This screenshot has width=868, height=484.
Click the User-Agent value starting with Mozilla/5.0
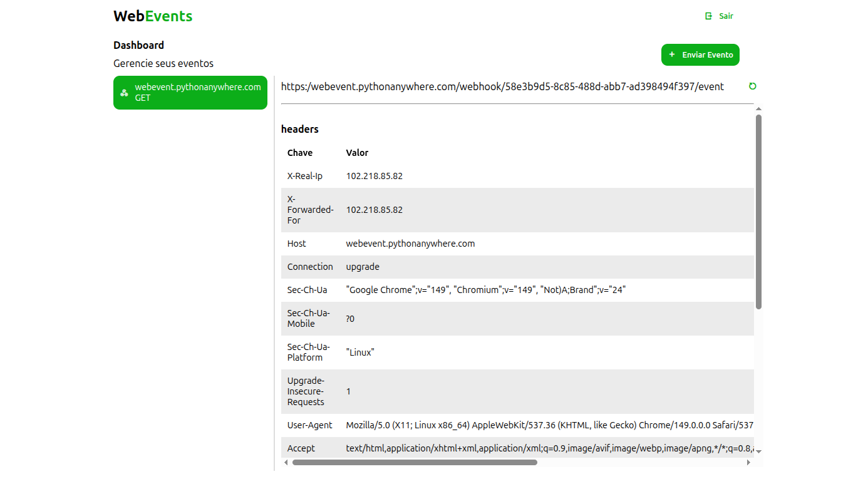[550, 425]
